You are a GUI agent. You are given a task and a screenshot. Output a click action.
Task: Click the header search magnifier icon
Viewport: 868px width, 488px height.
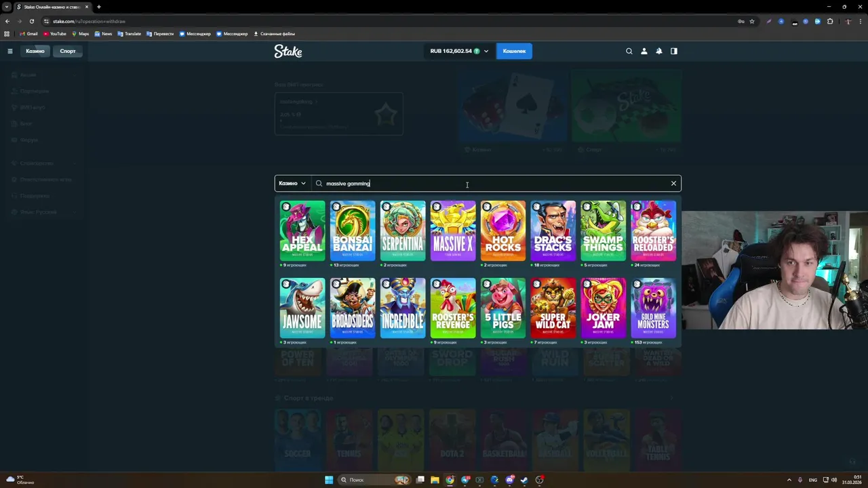[x=629, y=51]
